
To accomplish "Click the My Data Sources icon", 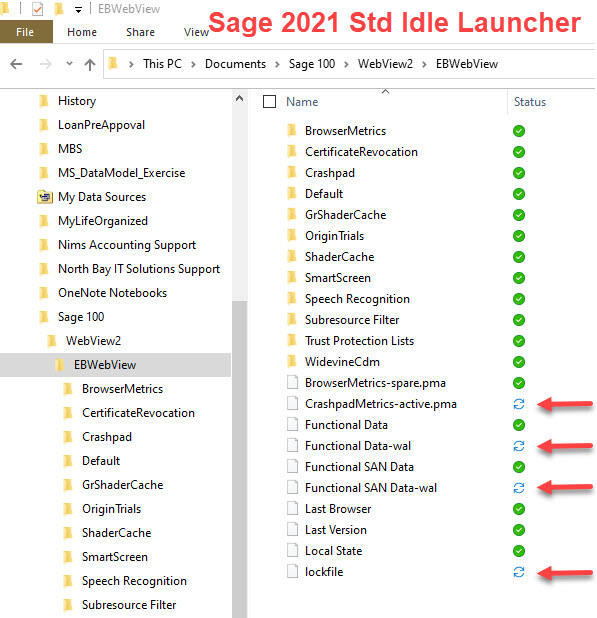I will coord(45,196).
